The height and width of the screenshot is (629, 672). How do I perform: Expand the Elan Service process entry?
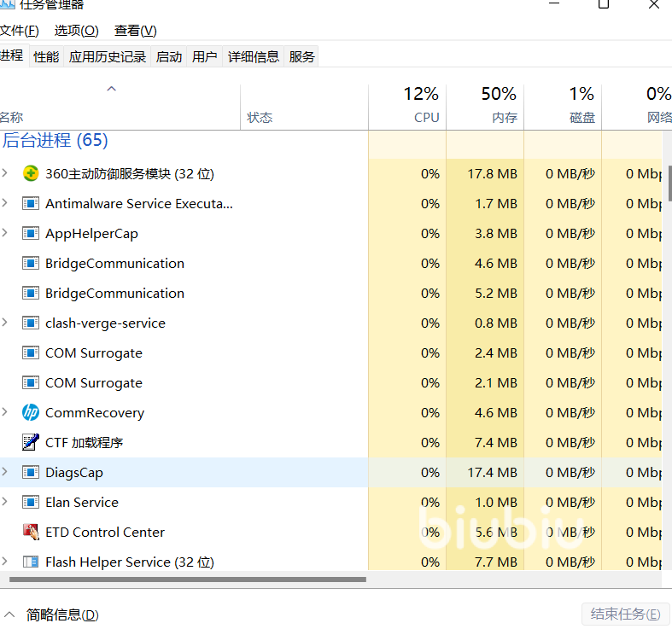tap(5, 502)
